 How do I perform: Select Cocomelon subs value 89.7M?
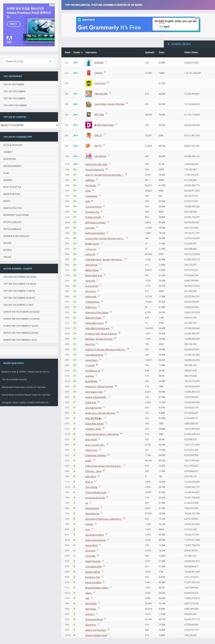click(x=162, y=104)
